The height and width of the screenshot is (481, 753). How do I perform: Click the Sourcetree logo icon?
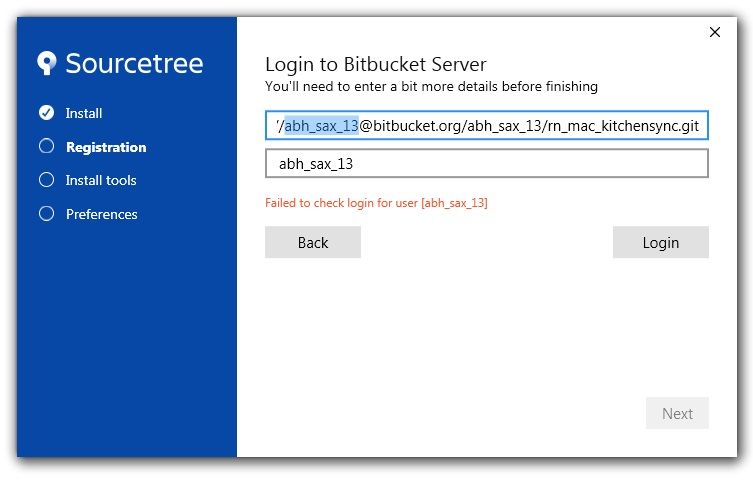47,63
